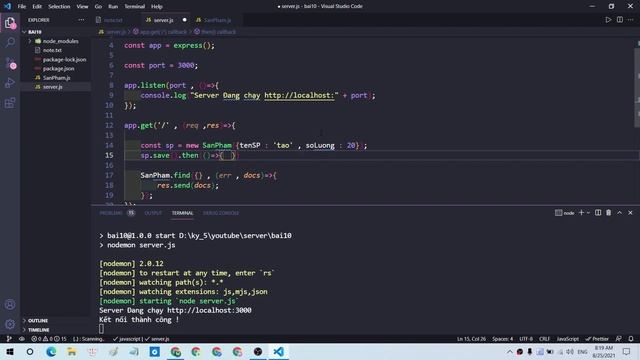Open the Windows notification center
This screenshot has height=360, width=640.
627,351
